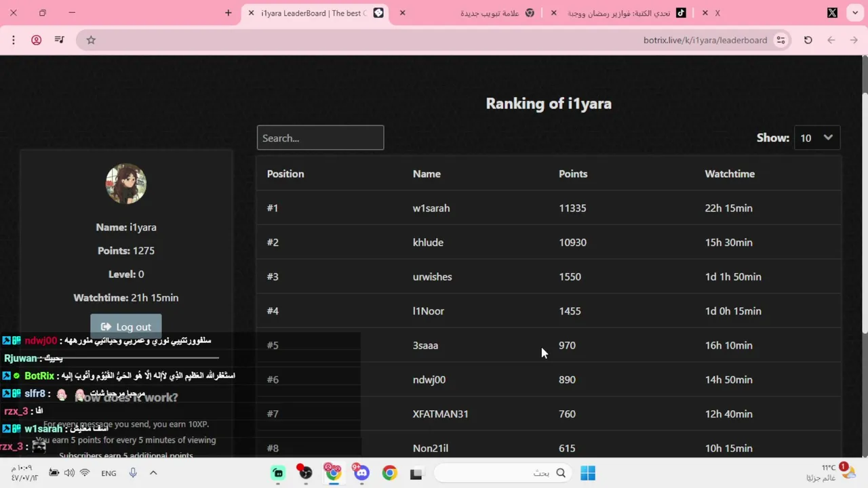
Task: Click Rjuwan username in chat overlay
Action: [x=20, y=358]
